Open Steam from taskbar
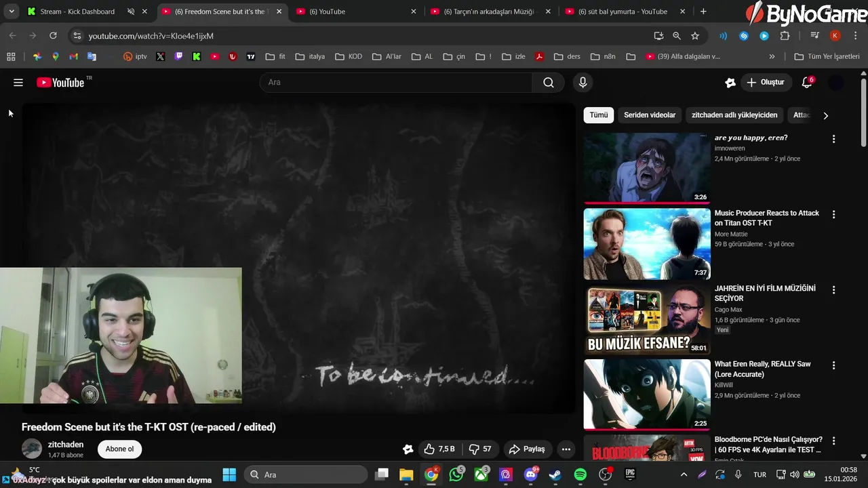 point(555,474)
